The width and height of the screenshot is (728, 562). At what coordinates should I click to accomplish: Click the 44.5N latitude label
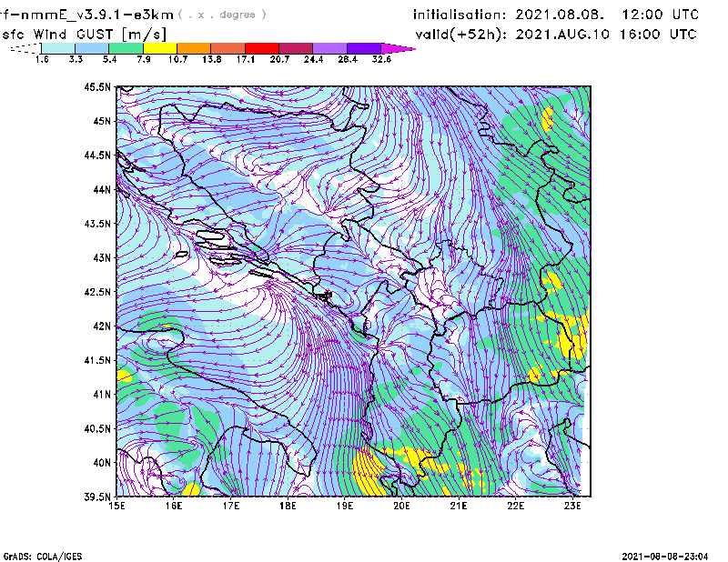(98, 155)
